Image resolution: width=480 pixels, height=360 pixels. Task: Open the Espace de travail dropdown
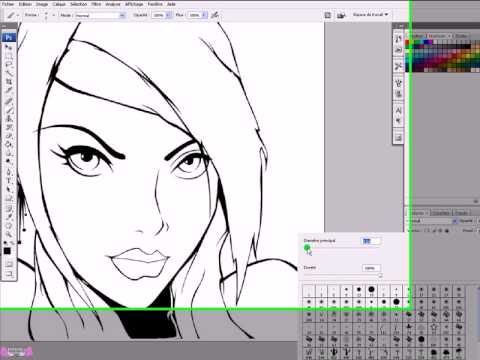pyautogui.click(x=371, y=15)
